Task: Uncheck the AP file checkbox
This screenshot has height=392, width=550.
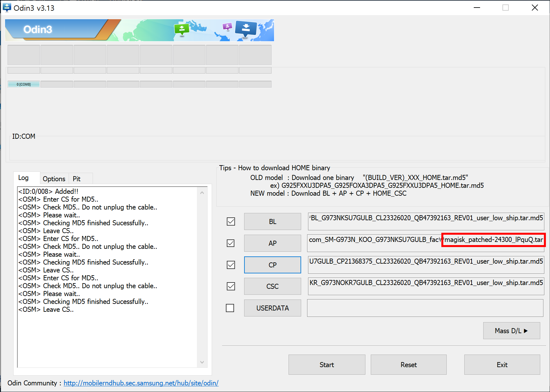Action: tap(231, 243)
